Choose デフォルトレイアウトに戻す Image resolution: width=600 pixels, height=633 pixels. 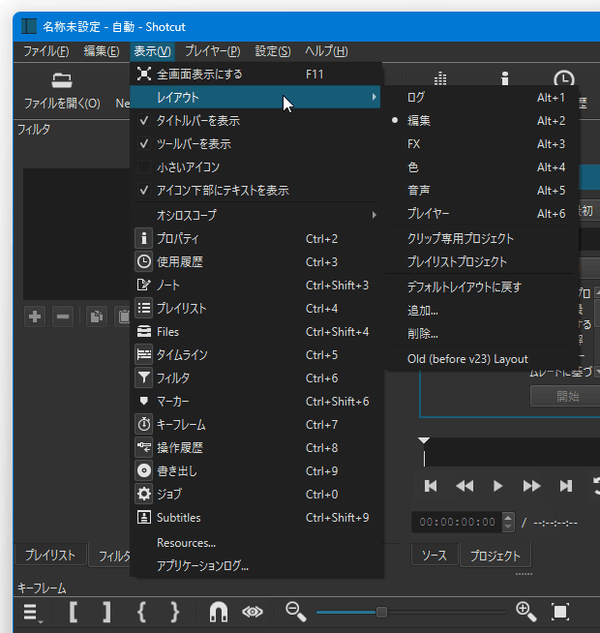(482, 287)
